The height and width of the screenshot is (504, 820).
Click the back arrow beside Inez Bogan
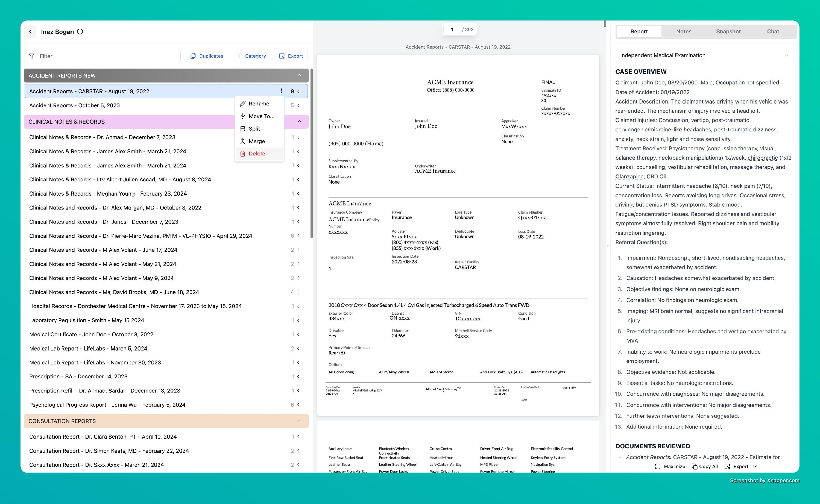[30, 32]
